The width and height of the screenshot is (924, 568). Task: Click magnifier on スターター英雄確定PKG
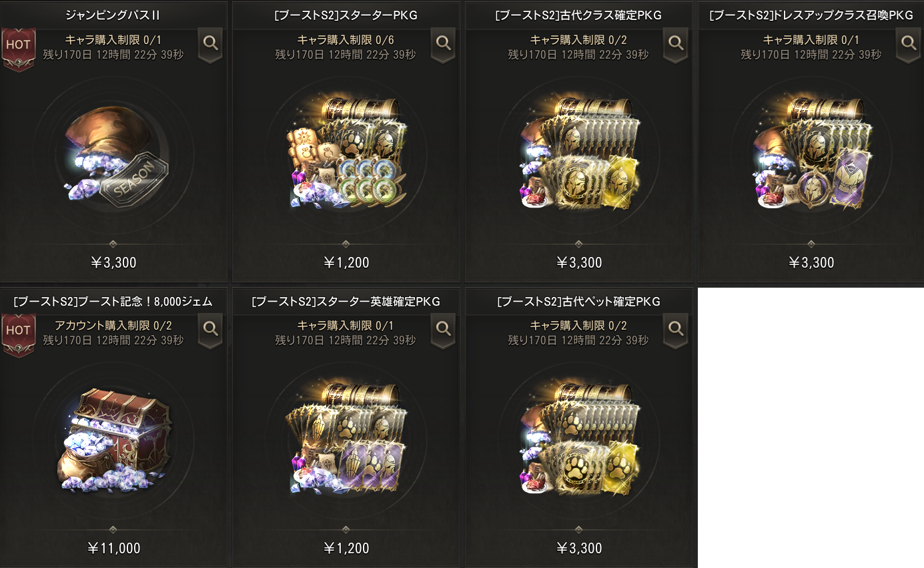443,332
